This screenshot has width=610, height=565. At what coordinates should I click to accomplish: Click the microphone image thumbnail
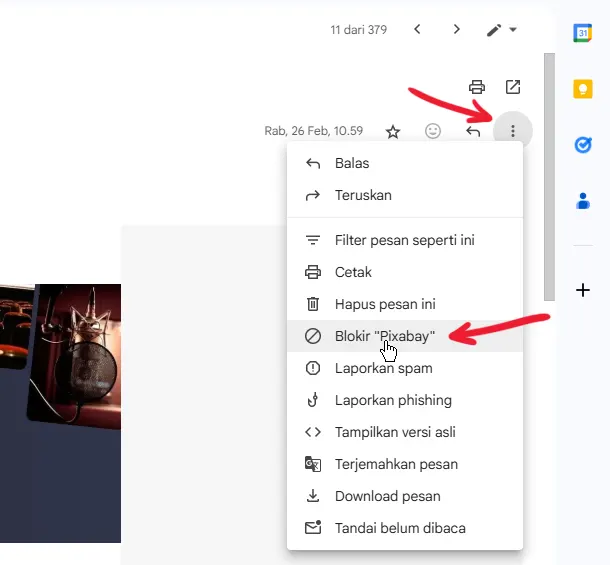[75, 356]
